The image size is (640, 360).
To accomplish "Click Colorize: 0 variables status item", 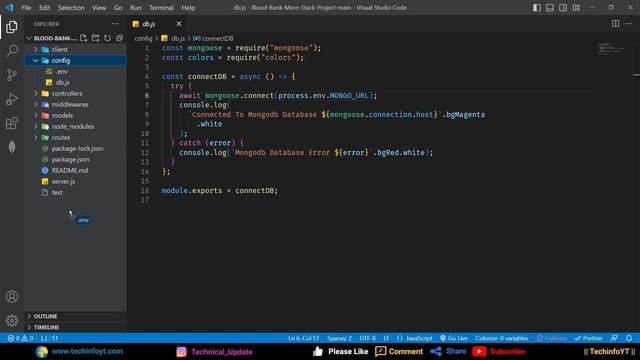I will [502, 338].
